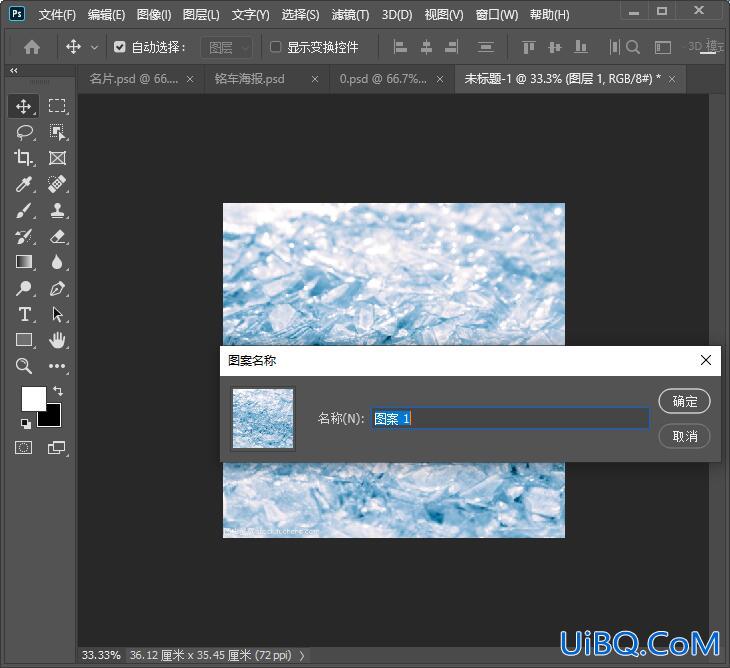Viewport: 730px width, 668px height.
Task: Toggle Quick Mask mode
Action: pyautogui.click(x=23, y=448)
